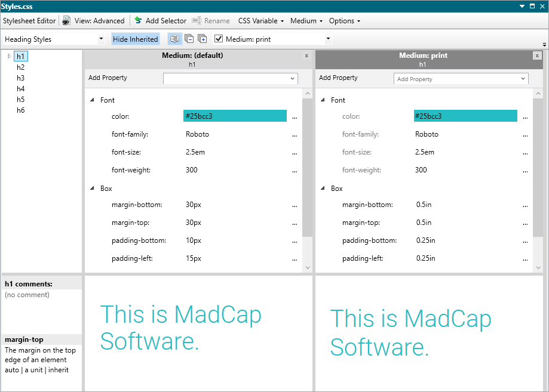The width and height of the screenshot is (549, 392).
Task: Open padding-left ellipsis in print medium pane
Action: point(525,259)
